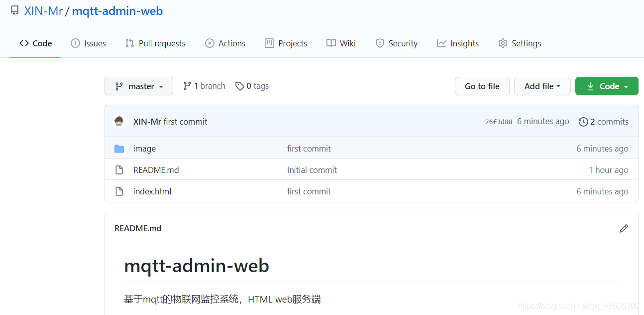The image size is (644, 315).
Task: Open the Issues tab
Action: 89,43
